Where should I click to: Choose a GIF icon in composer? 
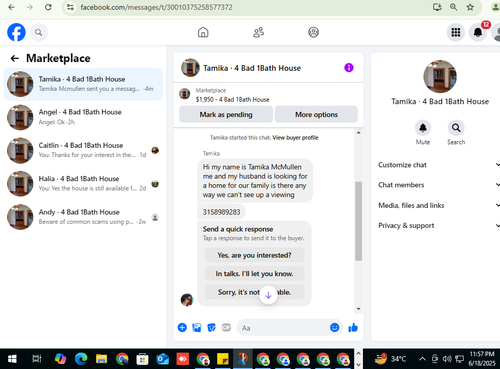click(x=226, y=327)
